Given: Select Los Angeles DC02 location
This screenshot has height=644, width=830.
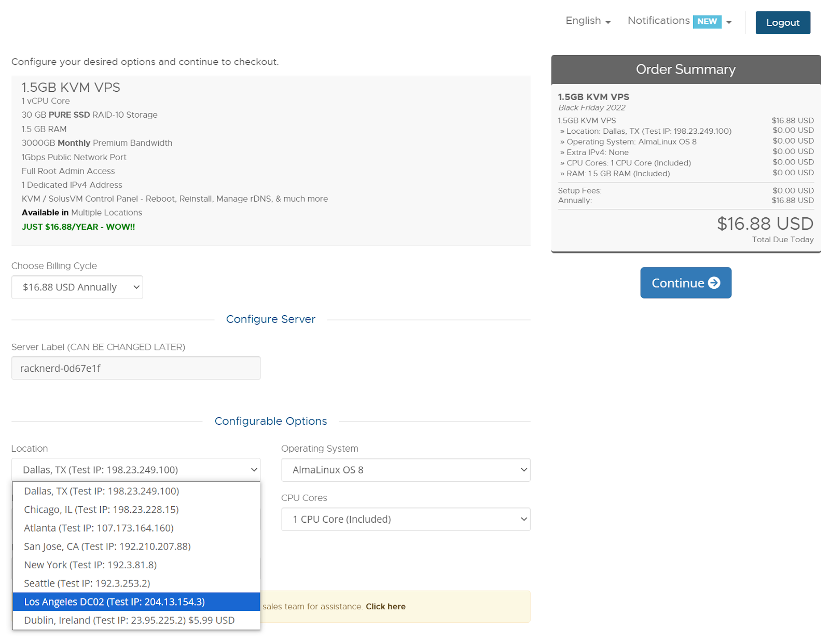Looking at the screenshot, I should (115, 601).
